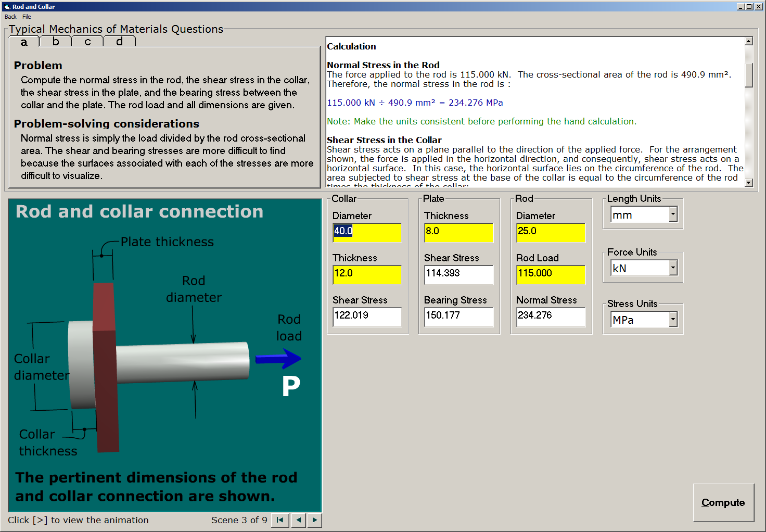Open the Length Units dropdown
This screenshot has height=532, width=766.
coord(673,214)
